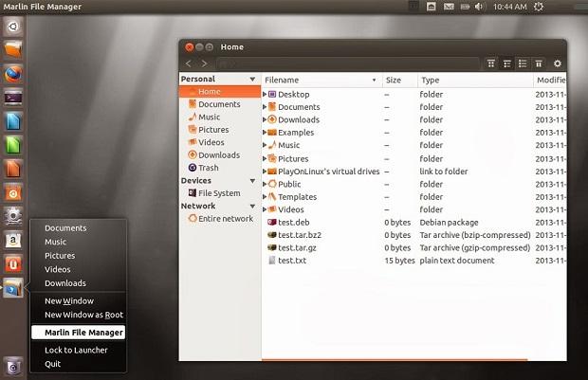Select Lock to Launcher entry

76,350
